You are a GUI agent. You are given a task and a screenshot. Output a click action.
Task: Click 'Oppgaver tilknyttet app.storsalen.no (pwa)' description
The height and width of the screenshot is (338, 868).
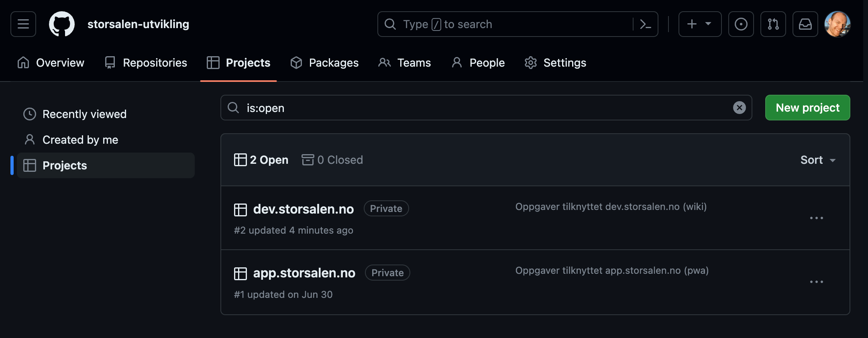click(612, 271)
